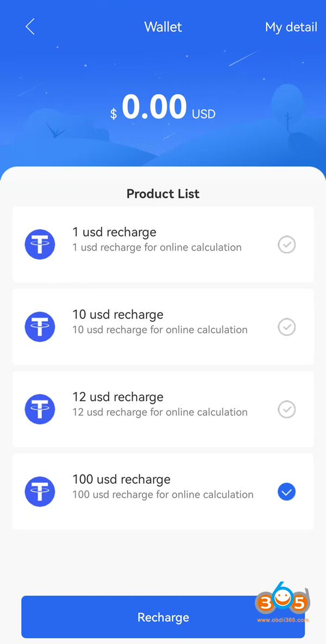Select the 10 usd recharge radio circle
This screenshot has height=644, width=326.
coord(287,327)
